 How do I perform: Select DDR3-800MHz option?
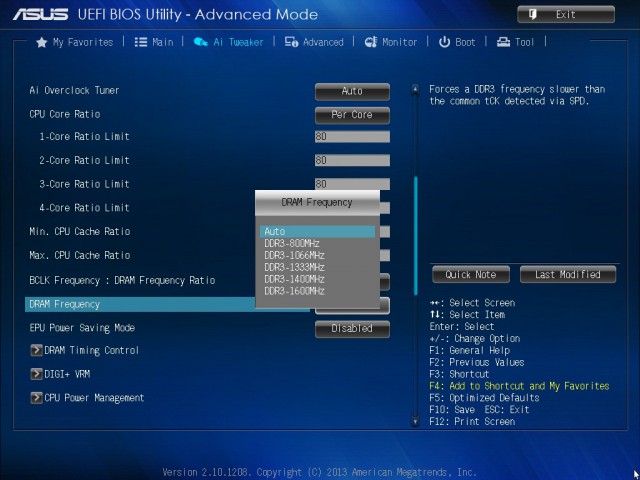point(292,244)
